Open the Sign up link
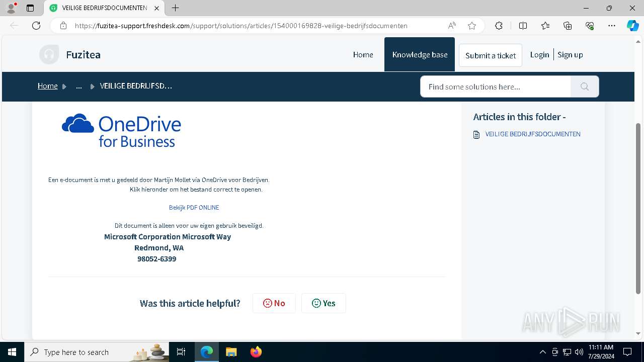The height and width of the screenshot is (362, 644). coord(570,55)
